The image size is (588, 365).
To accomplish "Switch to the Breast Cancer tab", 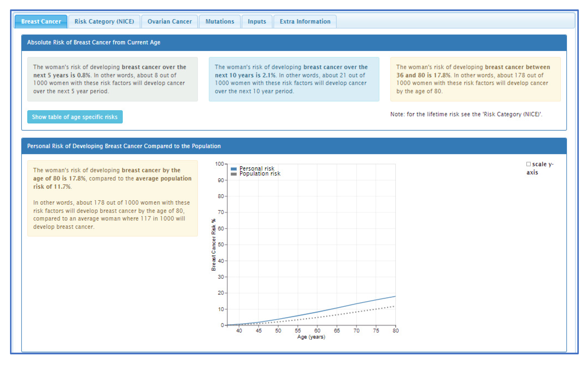I will click(41, 22).
